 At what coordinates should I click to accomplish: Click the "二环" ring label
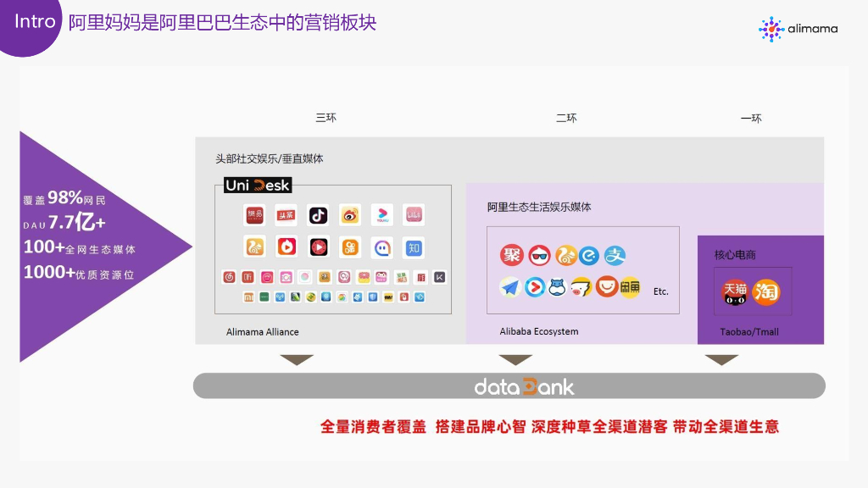(566, 118)
